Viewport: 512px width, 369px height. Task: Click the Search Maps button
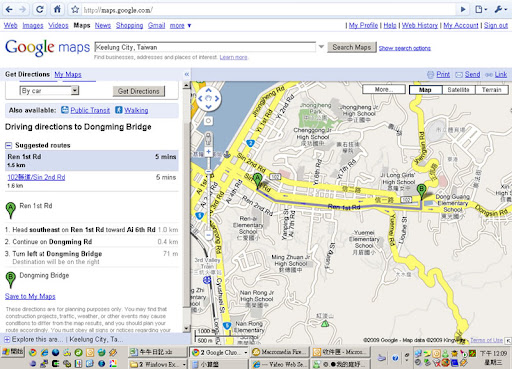352,47
